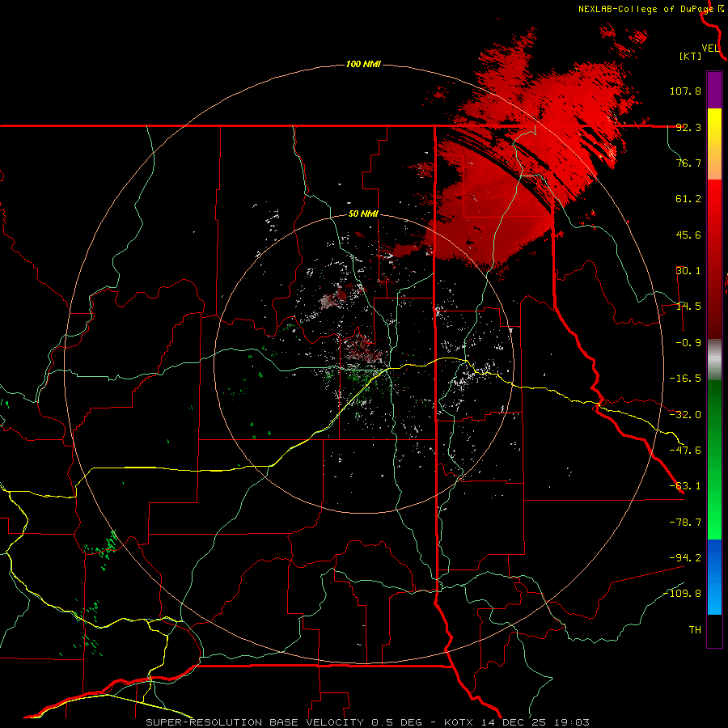The height and width of the screenshot is (728, 728).
Task: Click the 76.7 scale value
Action: pyautogui.click(x=688, y=163)
